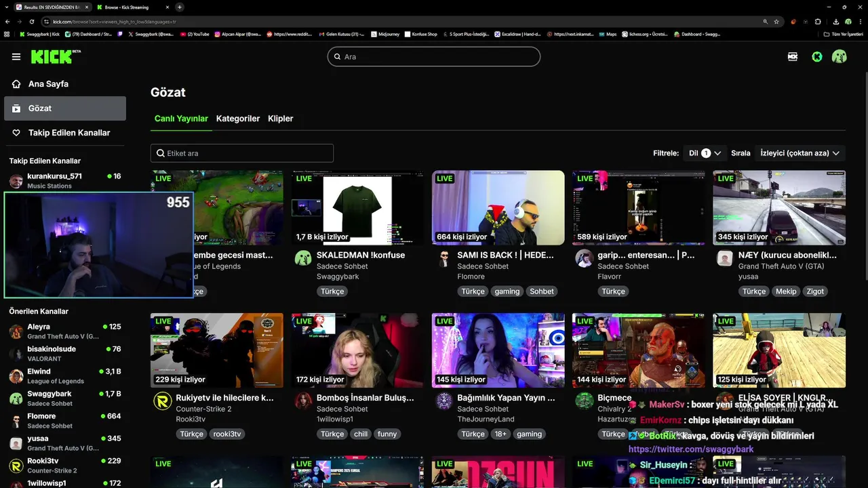Image resolution: width=868 pixels, height=488 pixels.
Task: Open the Flavorr avatar beside garip... enteresan stream
Action: (x=584, y=258)
